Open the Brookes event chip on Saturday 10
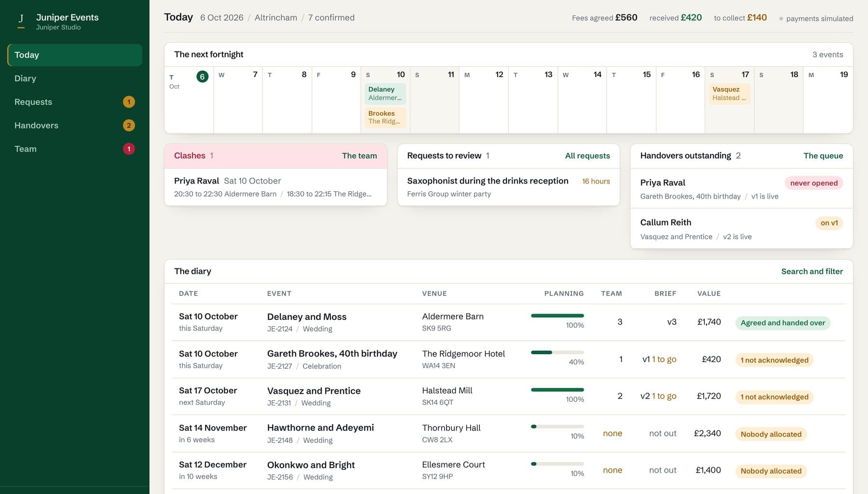 coord(385,117)
